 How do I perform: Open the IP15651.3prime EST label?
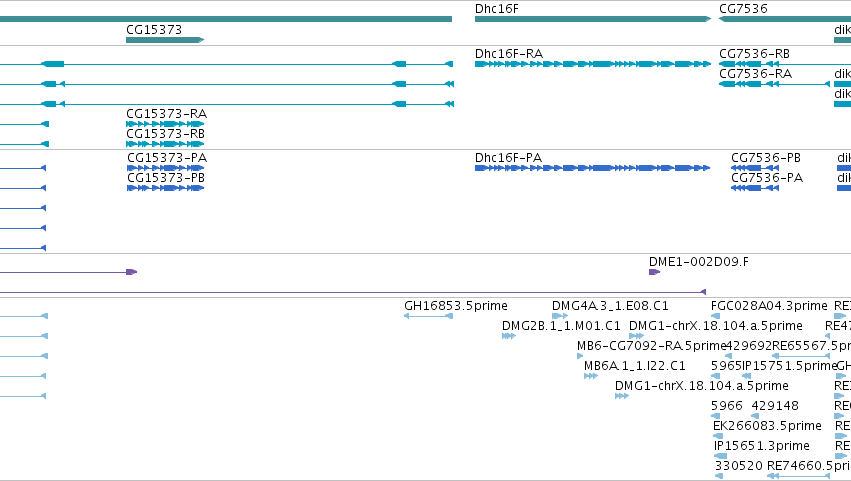click(x=761, y=446)
